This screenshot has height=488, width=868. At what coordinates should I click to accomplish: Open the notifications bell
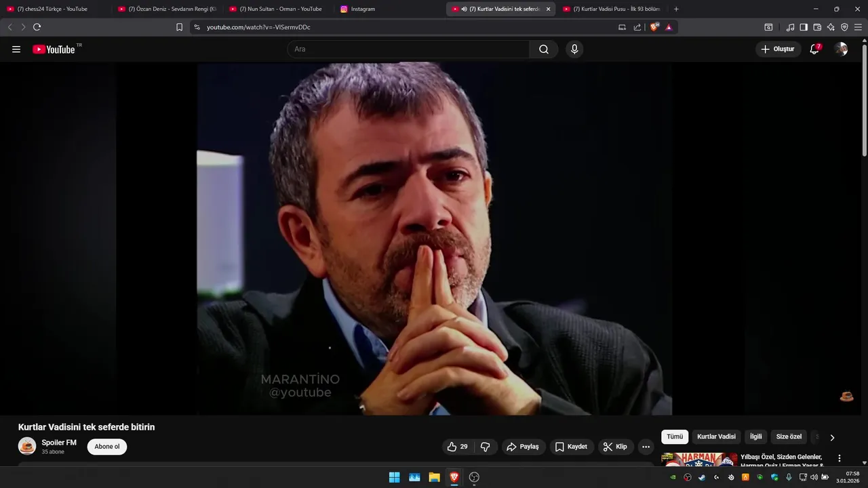(814, 49)
